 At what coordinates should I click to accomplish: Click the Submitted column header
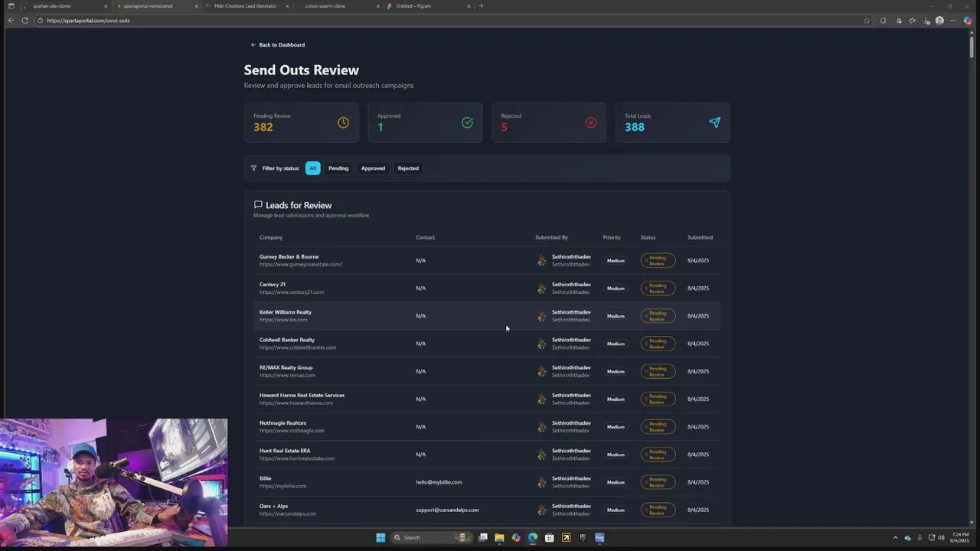[700, 237]
